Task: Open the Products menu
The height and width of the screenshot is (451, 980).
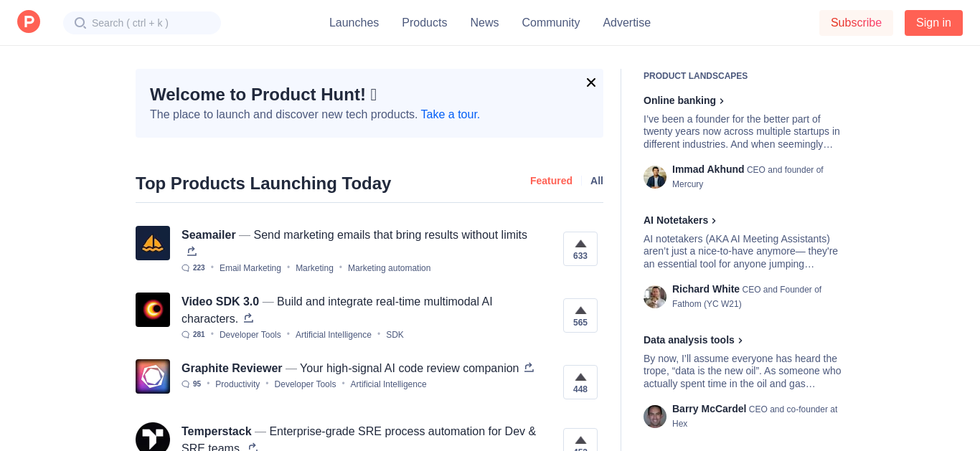Action: point(425,23)
